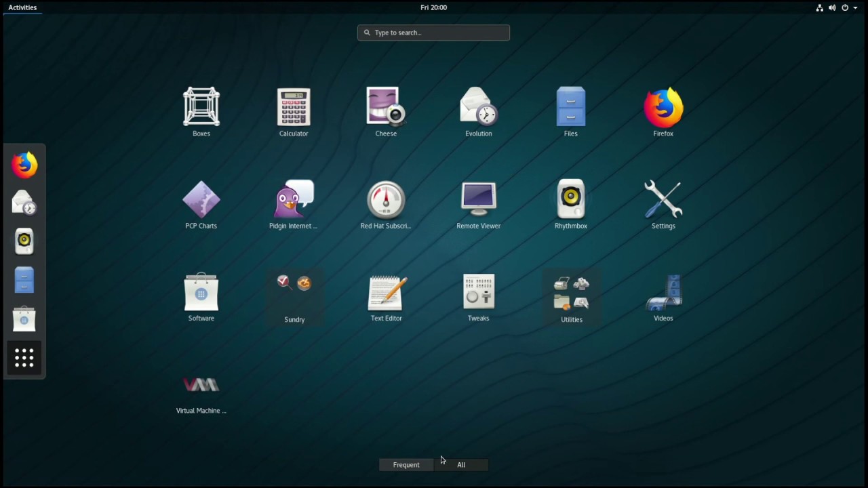Launch Pidgin Internet Messenger

294,200
